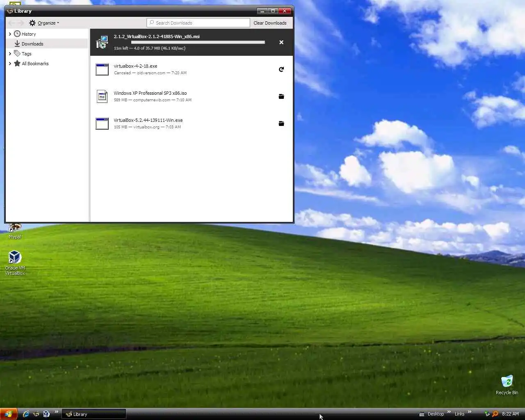The image size is (525, 420).
Task: Click the Library taskbar button
Action: [x=94, y=414]
